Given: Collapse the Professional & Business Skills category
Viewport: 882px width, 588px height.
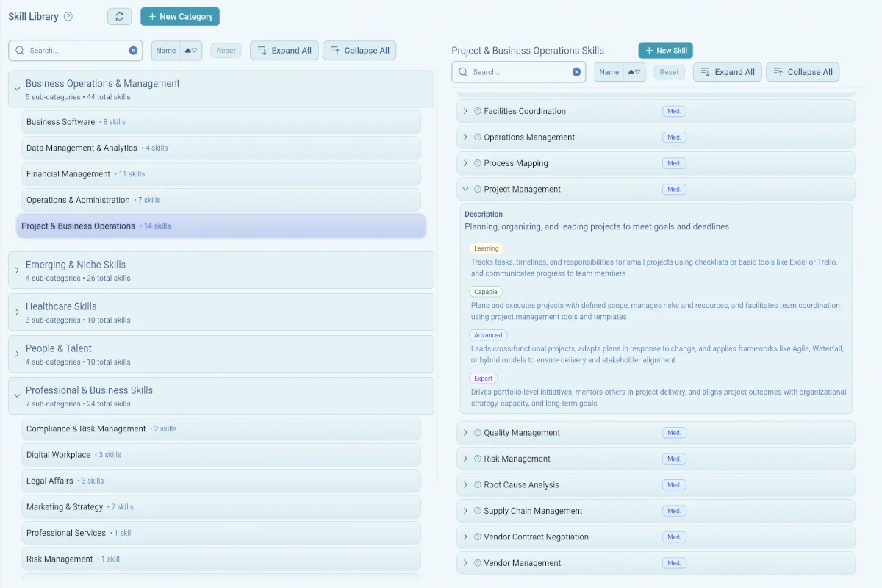Looking at the screenshot, I should pos(17,396).
